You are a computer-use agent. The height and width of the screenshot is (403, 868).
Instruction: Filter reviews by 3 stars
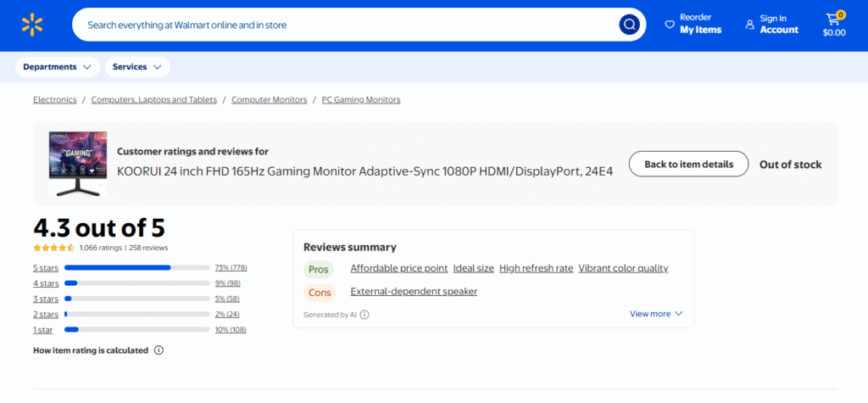[46, 299]
